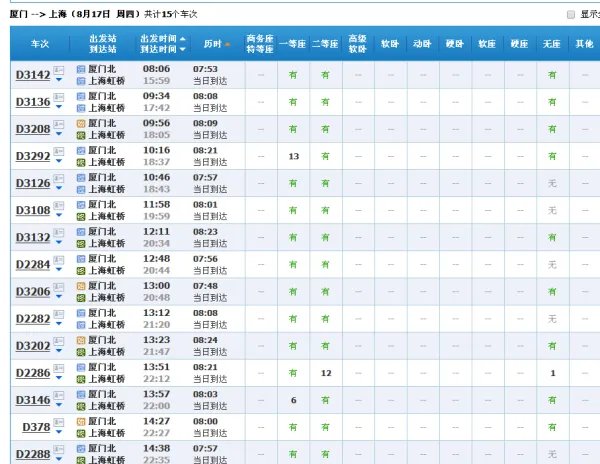Click 有 under 一等座 for D3206
This screenshot has width=600, height=464.
[293, 292]
